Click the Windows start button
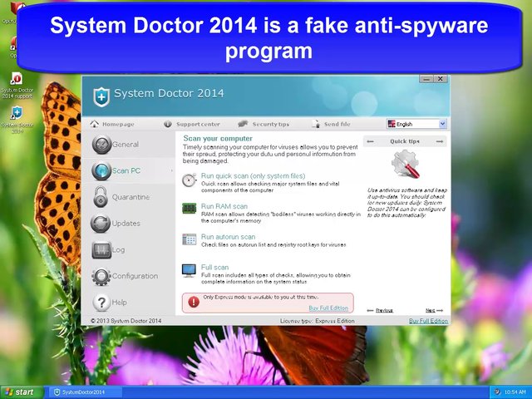Screen dimensions: 532x399 pyautogui.click(x=22, y=392)
